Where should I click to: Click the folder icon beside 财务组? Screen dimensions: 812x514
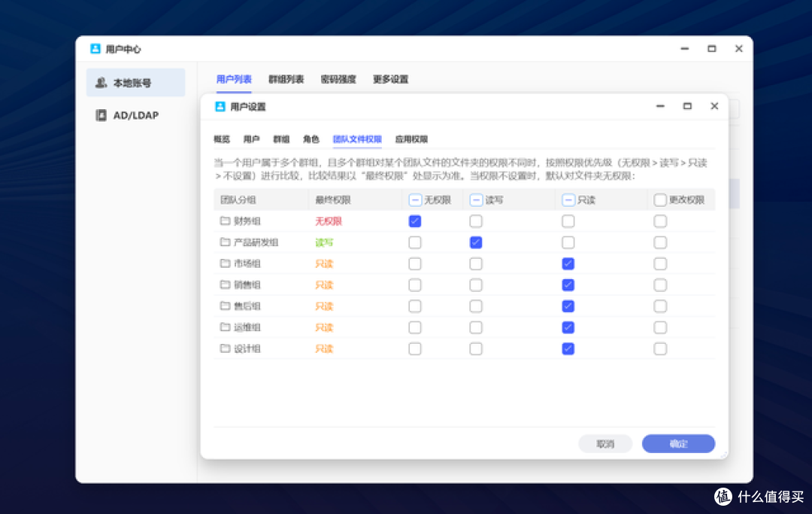click(x=225, y=221)
